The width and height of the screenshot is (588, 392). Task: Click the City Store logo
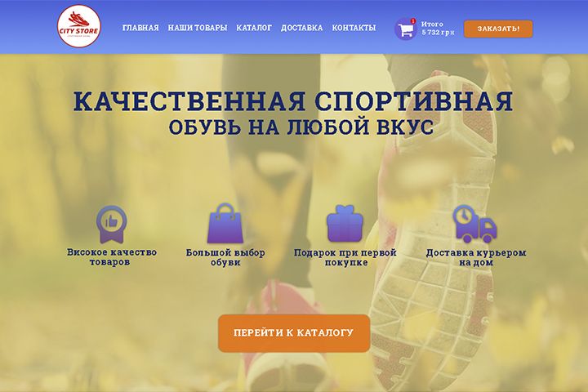click(x=79, y=26)
